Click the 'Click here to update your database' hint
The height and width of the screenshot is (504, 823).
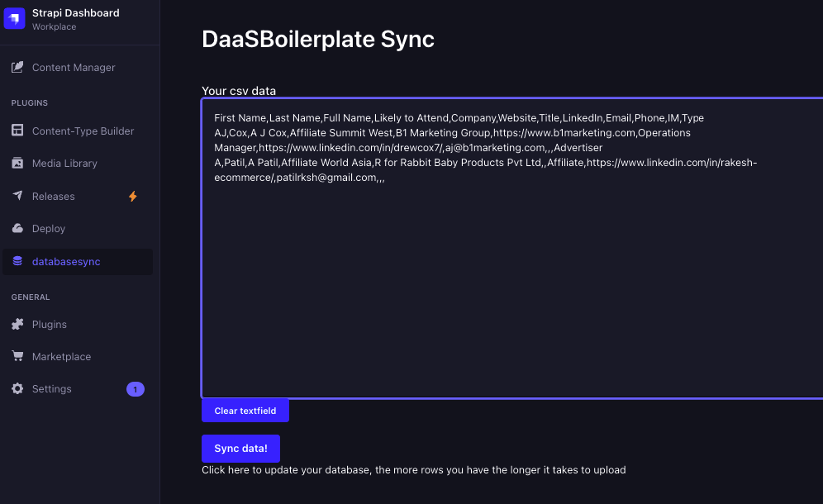click(x=414, y=470)
